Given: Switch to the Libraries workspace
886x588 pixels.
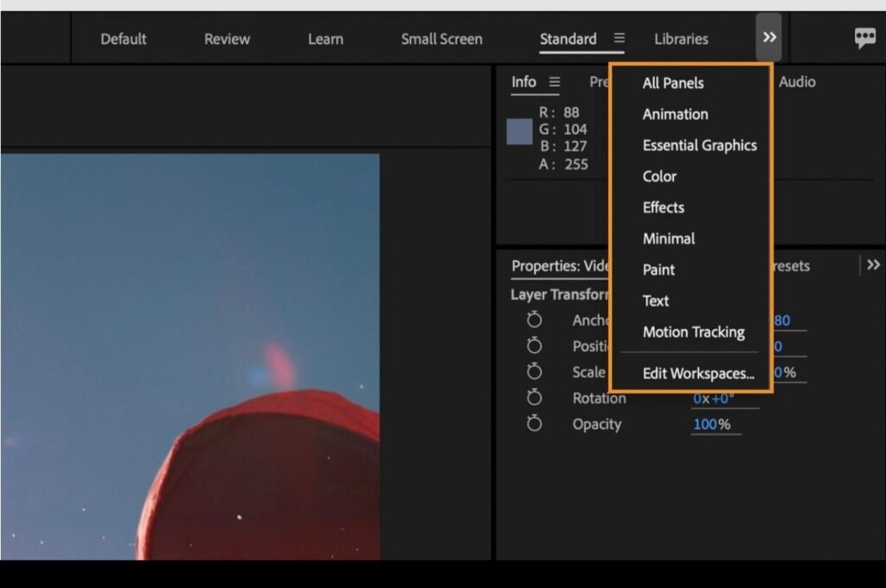Looking at the screenshot, I should tap(681, 39).
